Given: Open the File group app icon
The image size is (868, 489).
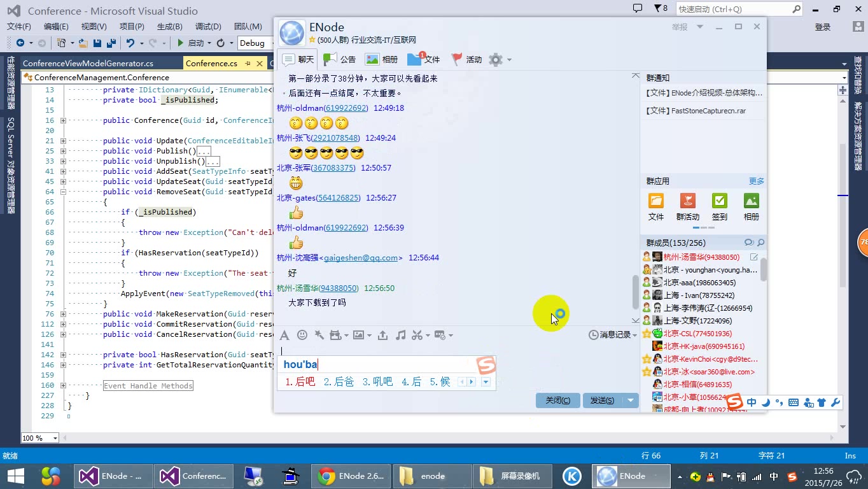Looking at the screenshot, I should click(656, 201).
